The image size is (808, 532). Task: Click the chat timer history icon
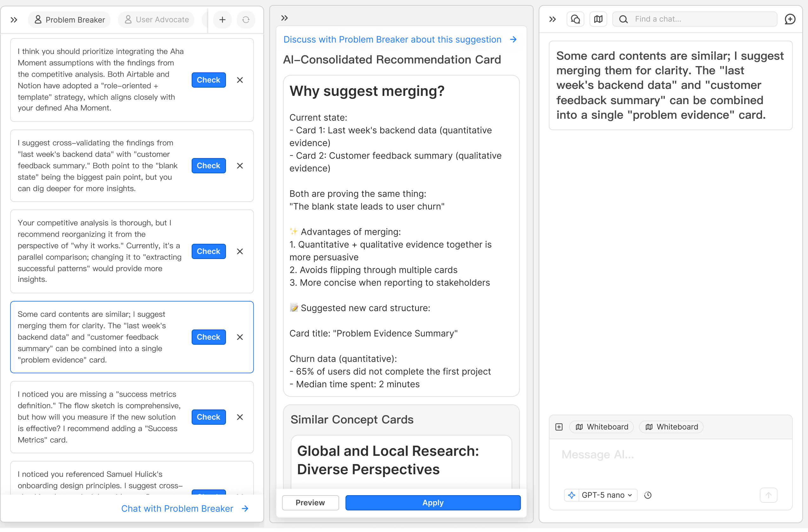tap(648, 495)
